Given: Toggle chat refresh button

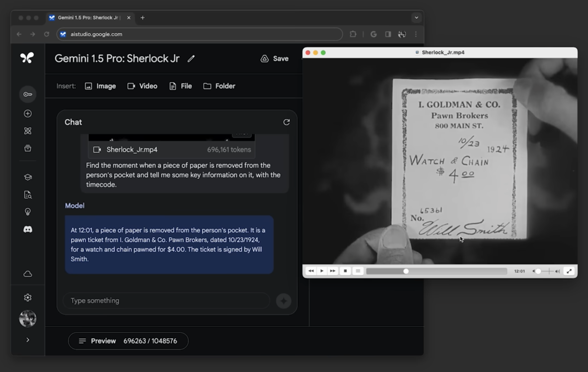Looking at the screenshot, I should pos(286,122).
